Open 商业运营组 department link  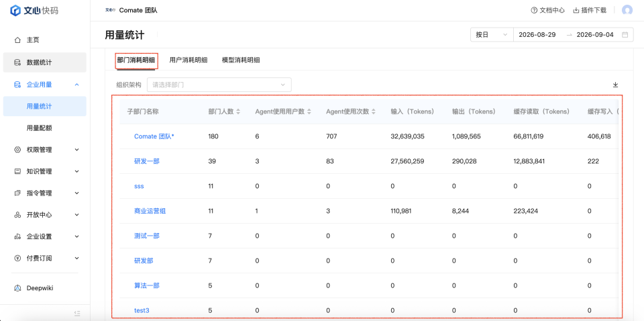click(x=150, y=211)
